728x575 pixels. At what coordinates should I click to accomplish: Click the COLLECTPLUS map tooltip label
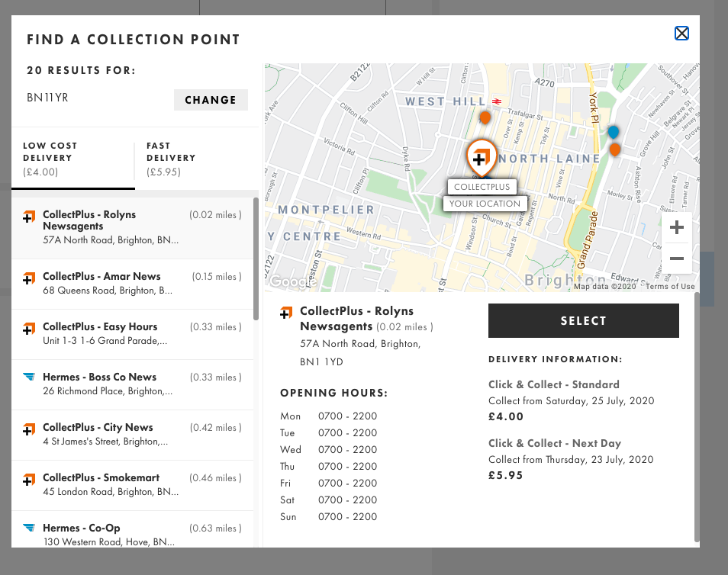coord(482,187)
